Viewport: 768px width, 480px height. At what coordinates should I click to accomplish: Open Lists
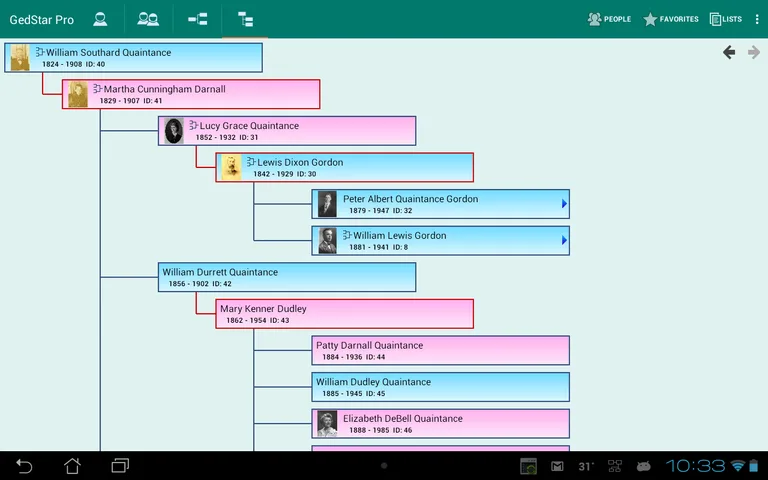(x=725, y=19)
